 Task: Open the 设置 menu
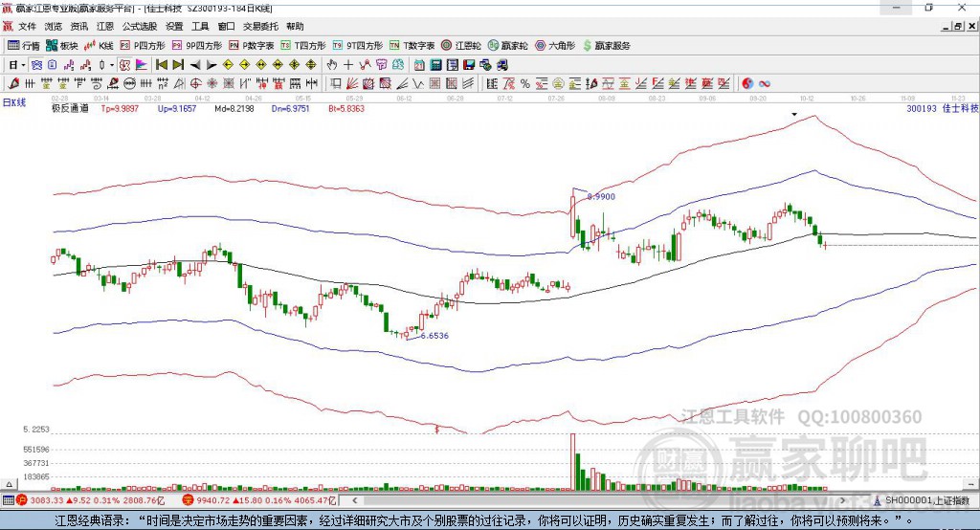174,26
